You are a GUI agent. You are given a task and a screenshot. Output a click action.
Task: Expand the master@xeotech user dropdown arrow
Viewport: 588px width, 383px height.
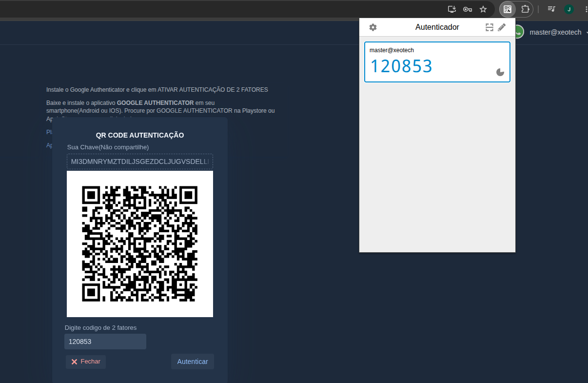pos(586,33)
